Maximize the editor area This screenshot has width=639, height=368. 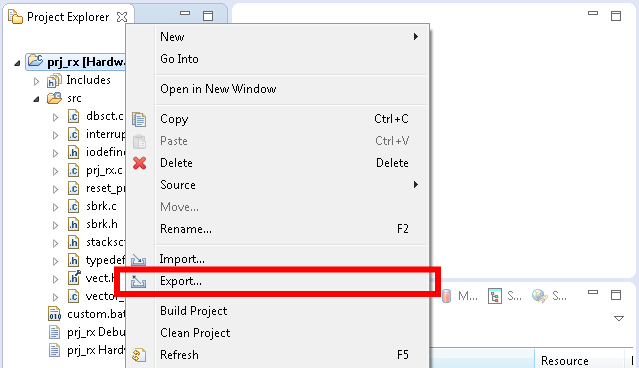coord(616,16)
